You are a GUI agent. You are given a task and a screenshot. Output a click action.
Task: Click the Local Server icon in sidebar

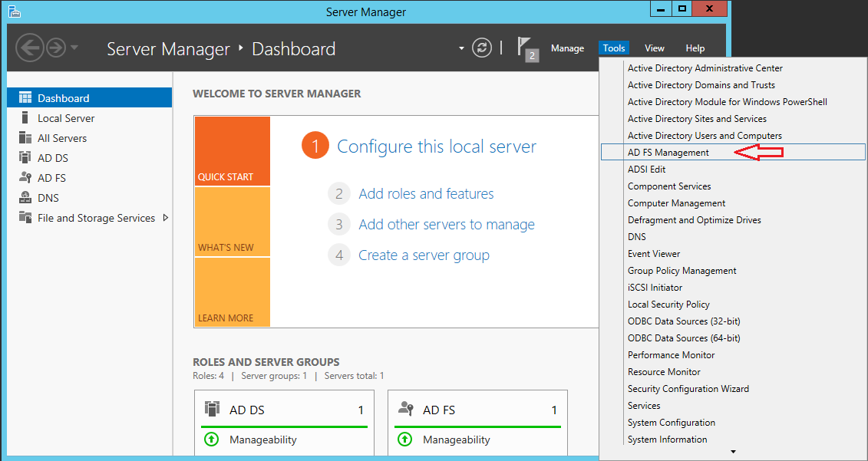(x=25, y=117)
